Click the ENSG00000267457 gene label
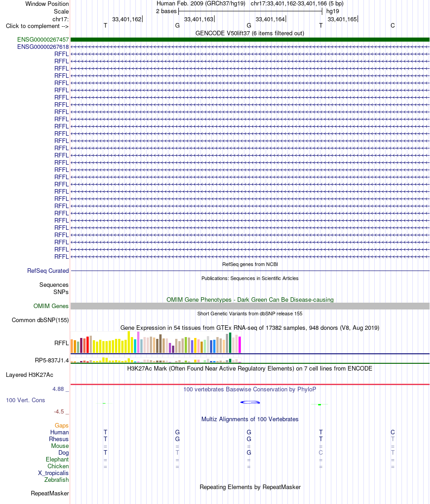Image resolution: width=430 pixels, height=504 pixels. click(43, 39)
